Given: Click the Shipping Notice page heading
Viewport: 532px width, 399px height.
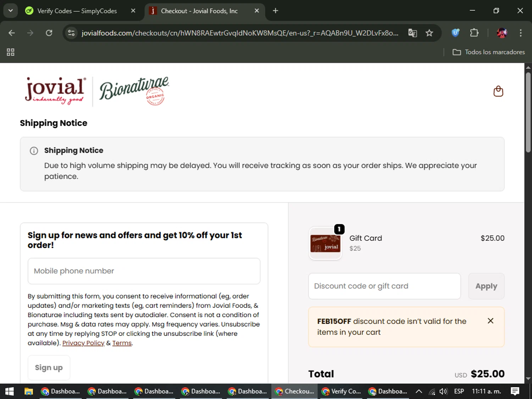Looking at the screenshot, I should [54, 123].
